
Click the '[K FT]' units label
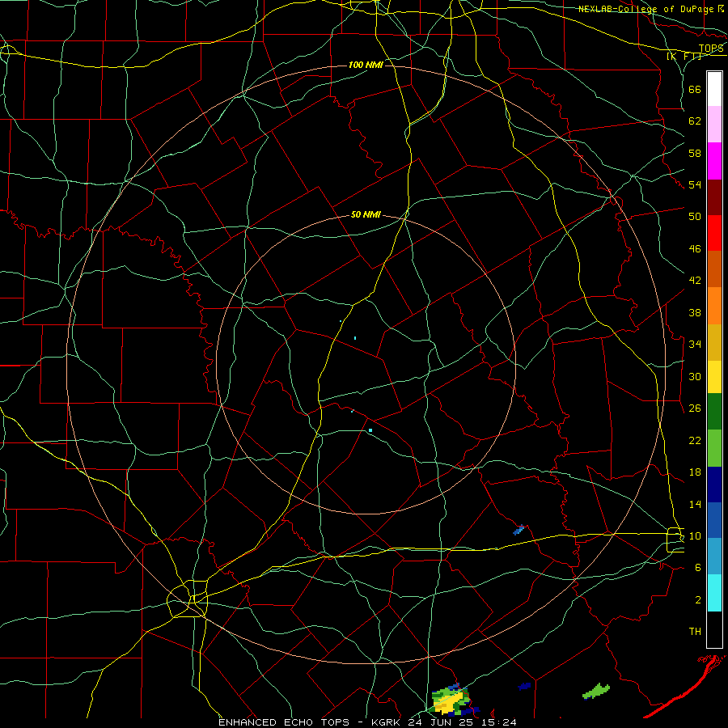pyautogui.click(x=684, y=56)
